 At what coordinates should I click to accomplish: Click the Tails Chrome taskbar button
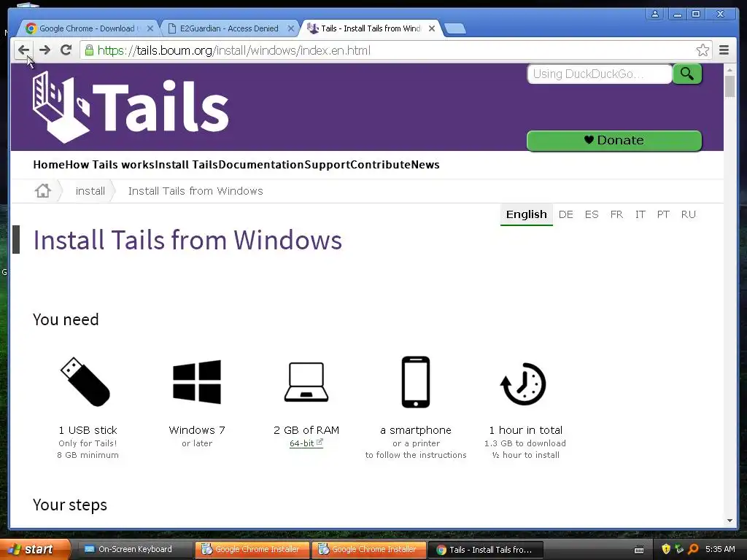coord(485,550)
